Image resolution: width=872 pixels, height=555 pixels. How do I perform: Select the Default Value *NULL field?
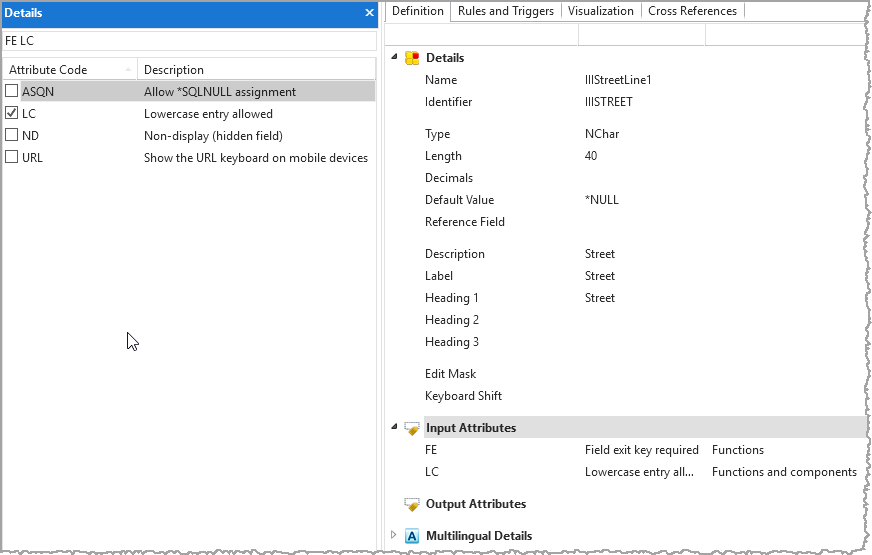pyautogui.click(x=602, y=200)
